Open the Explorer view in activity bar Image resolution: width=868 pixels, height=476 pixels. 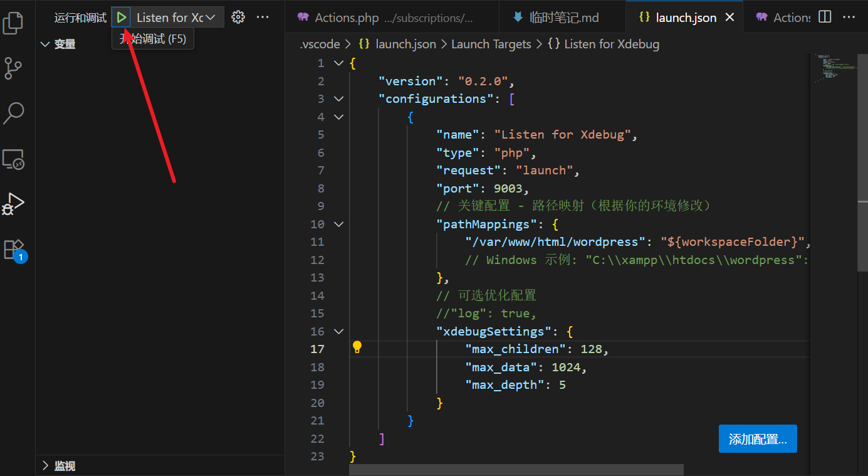click(13, 23)
